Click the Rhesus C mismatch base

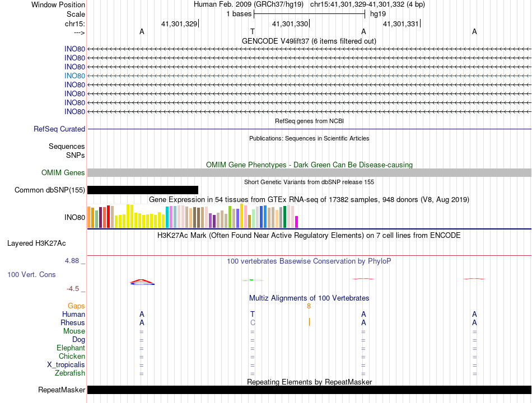[x=253, y=322]
